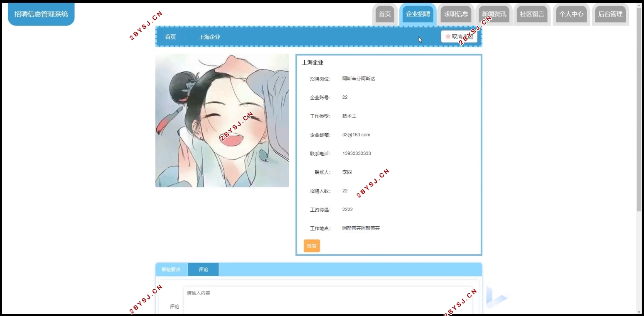Click the 首页 breadcrumb link

(x=170, y=37)
